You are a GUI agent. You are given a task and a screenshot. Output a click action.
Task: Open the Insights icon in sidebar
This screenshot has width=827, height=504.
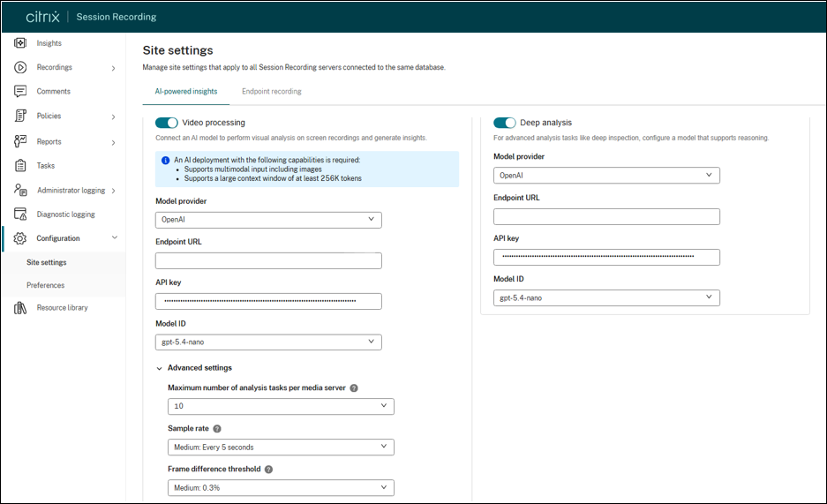[20, 42]
